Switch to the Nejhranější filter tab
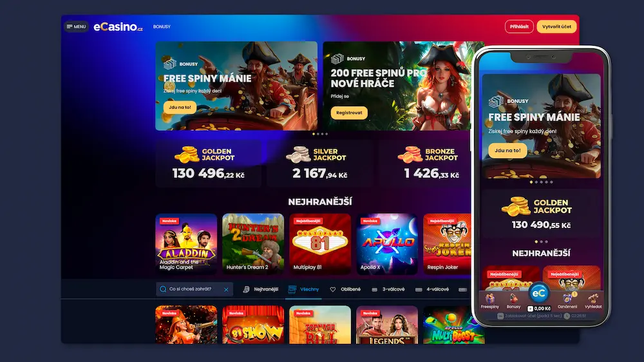This screenshot has height=362, width=644. 261,289
